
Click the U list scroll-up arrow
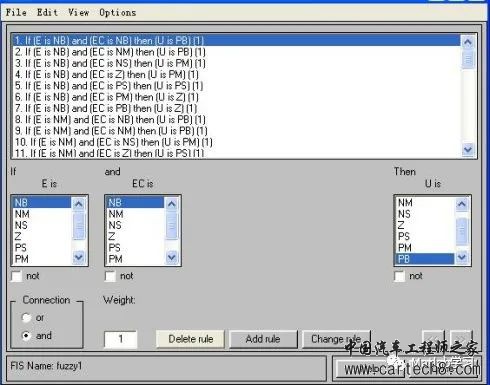(462, 203)
